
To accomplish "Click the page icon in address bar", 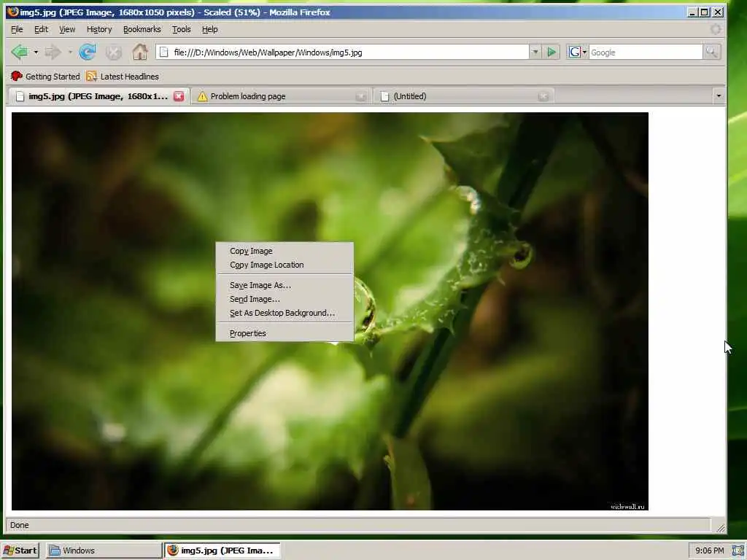I will (164, 52).
